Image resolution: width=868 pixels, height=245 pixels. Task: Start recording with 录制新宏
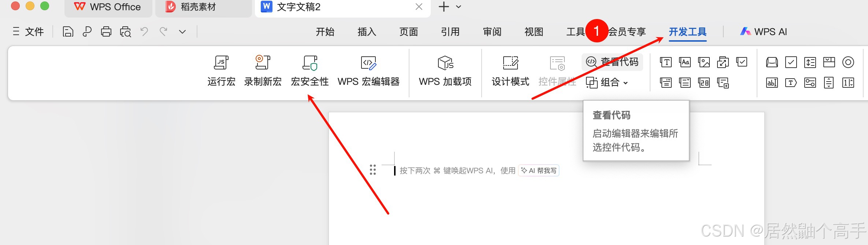(x=263, y=72)
